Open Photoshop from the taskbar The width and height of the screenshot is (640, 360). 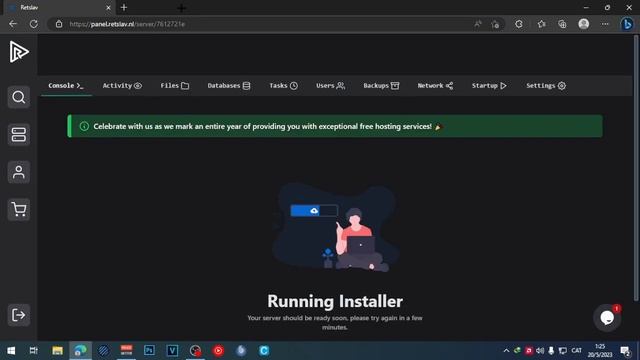[149, 351]
